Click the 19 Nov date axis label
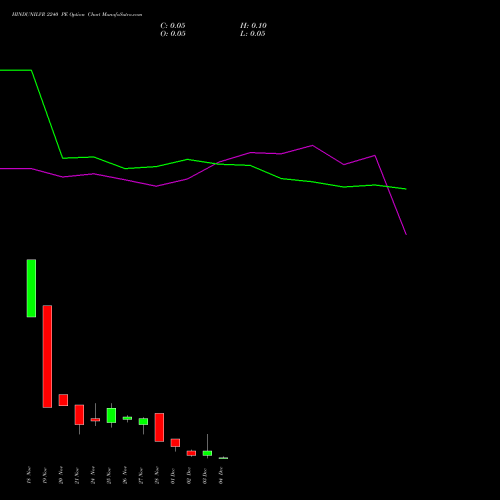Viewport: 500px width, 500px height. [x=45, y=475]
